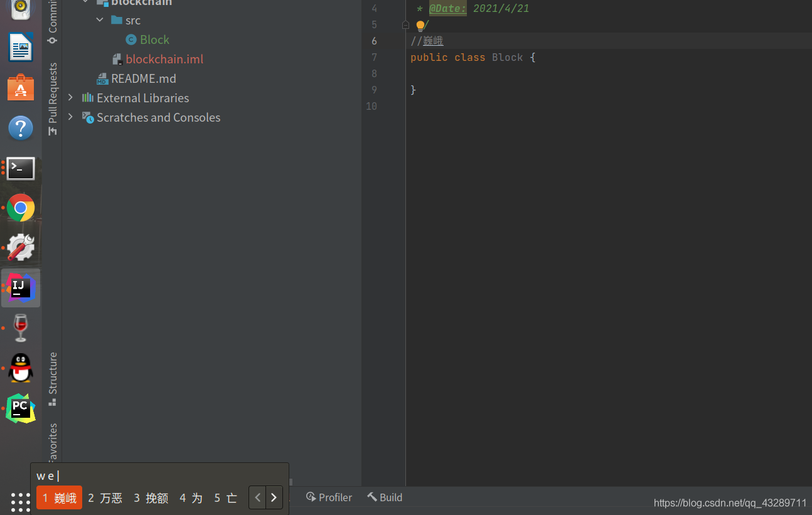
Task: Open README.md from the project tree
Action: point(143,78)
